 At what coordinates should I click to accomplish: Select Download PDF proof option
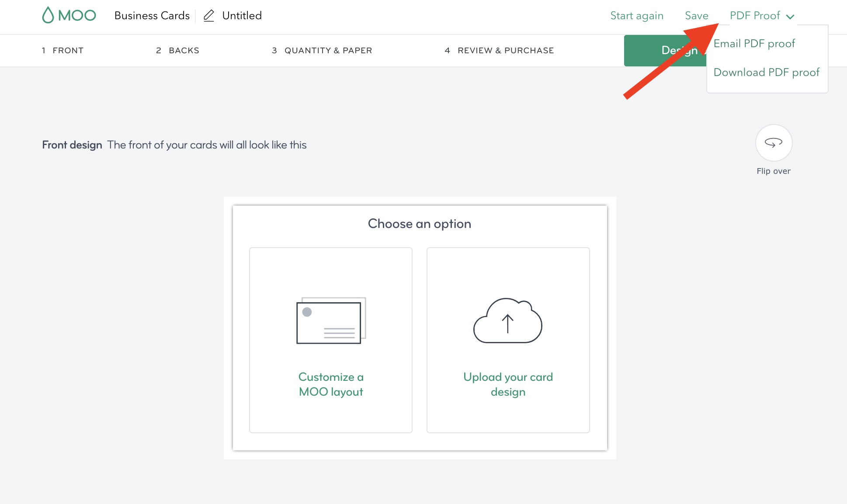click(766, 72)
